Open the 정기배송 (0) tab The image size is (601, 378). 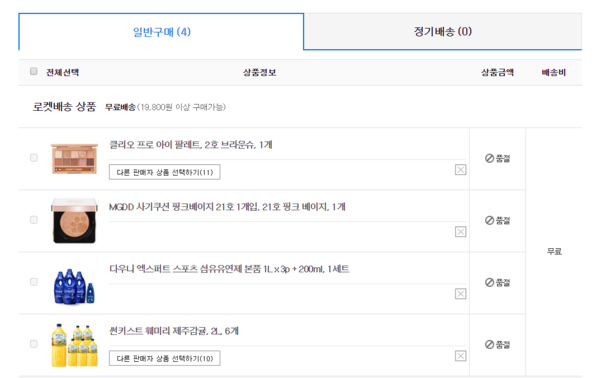tap(443, 31)
